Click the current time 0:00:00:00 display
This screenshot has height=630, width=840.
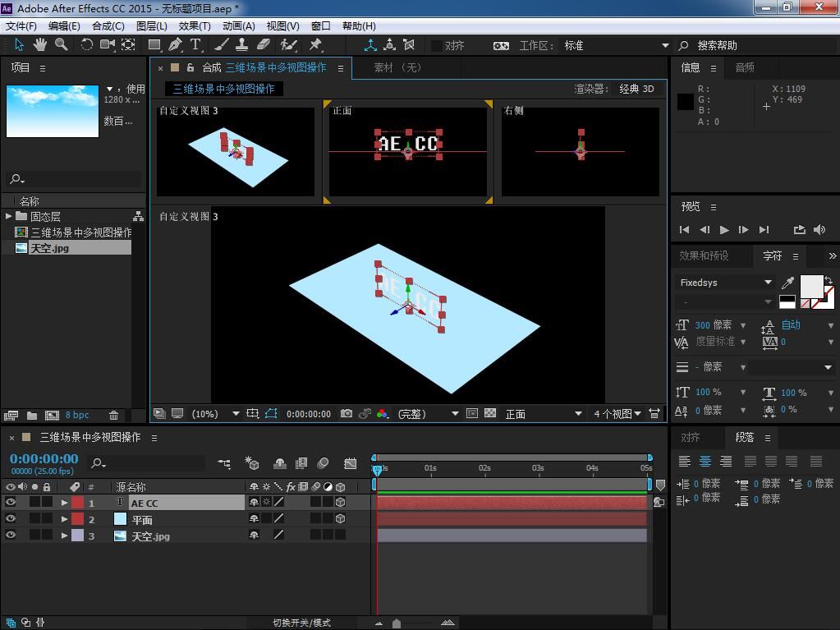(x=44, y=458)
